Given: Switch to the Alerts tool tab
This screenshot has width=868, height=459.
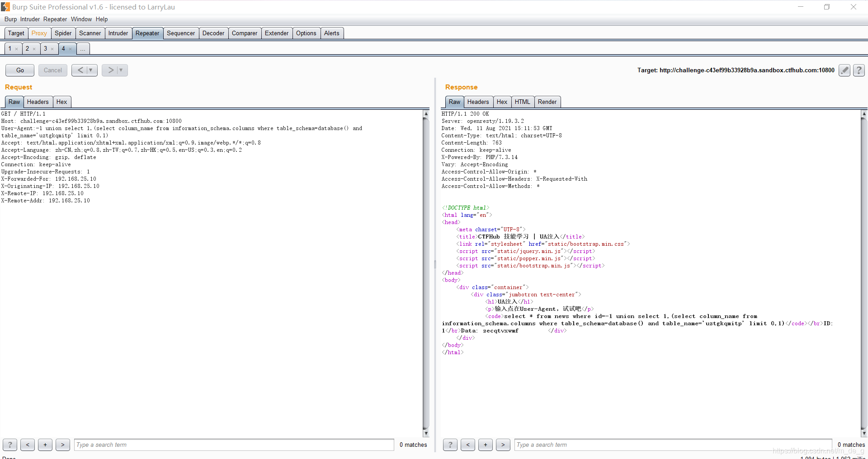Looking at the screenshot, I should click(x=332, y=33).
